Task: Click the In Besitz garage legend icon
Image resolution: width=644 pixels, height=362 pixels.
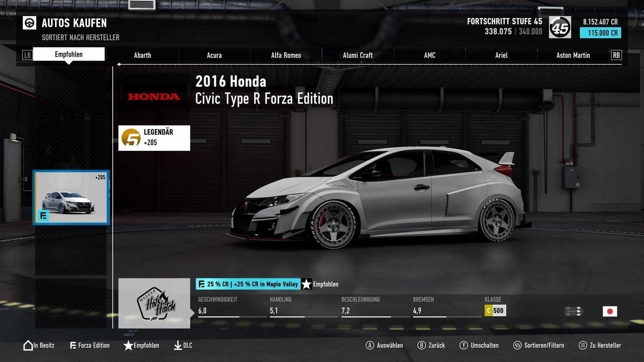Action: (x=28, y=345)
